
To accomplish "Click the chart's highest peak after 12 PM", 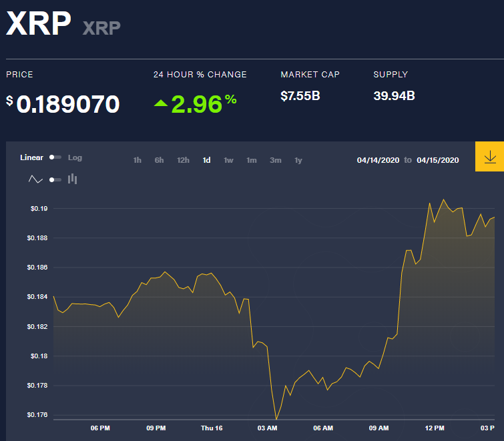I will (444, 199).
